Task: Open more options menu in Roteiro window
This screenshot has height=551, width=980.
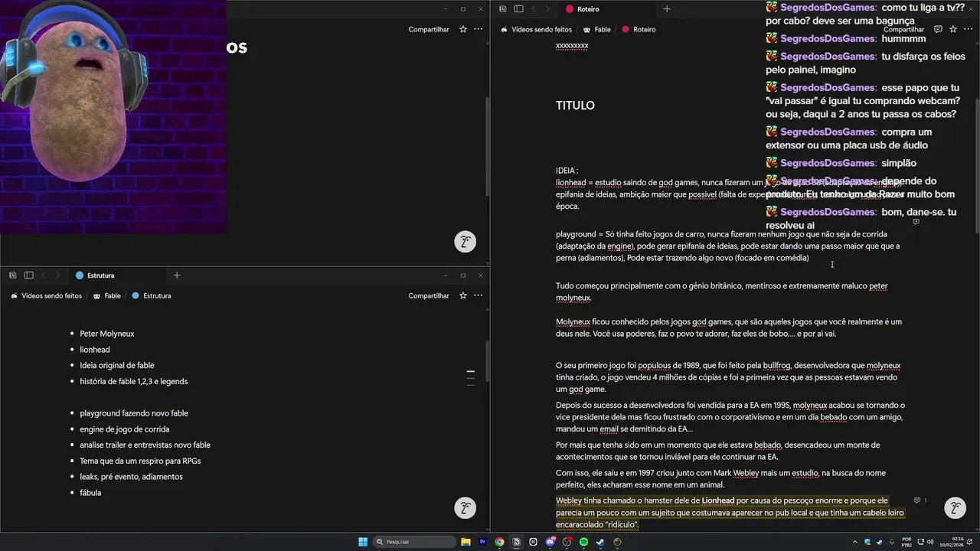Action: tap(968, 29)
